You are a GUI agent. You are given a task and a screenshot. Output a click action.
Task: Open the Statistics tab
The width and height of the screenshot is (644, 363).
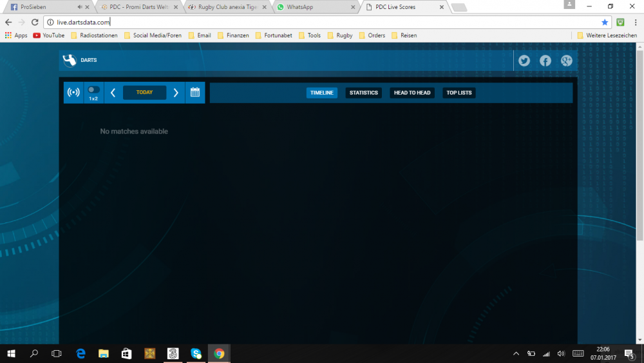coord(363,93)
